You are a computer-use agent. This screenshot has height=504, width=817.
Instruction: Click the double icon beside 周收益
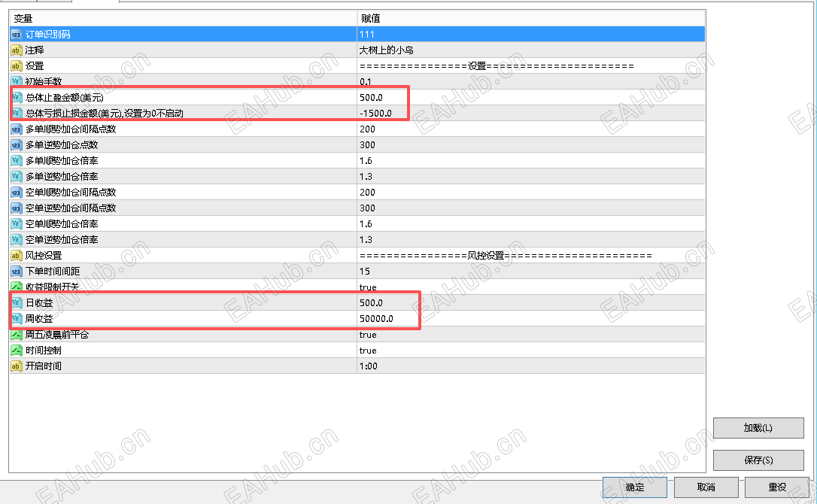(16, 318)
